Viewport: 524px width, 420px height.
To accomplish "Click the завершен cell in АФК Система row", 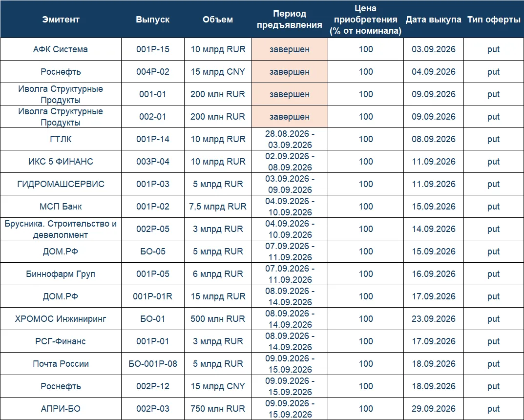I will coord(290,49).
